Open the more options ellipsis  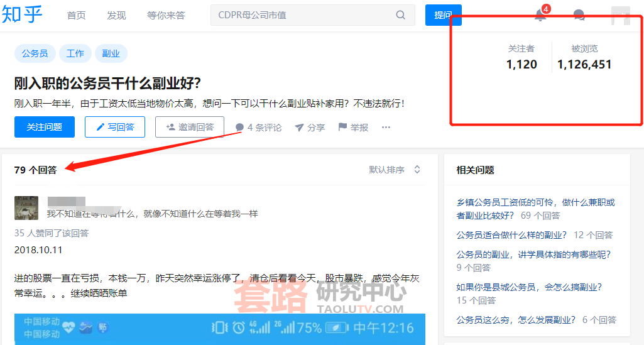pos(386,128)
